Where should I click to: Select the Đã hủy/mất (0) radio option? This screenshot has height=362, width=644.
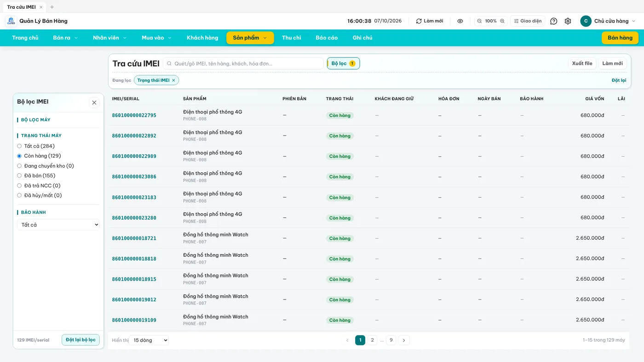click(19, 195)
